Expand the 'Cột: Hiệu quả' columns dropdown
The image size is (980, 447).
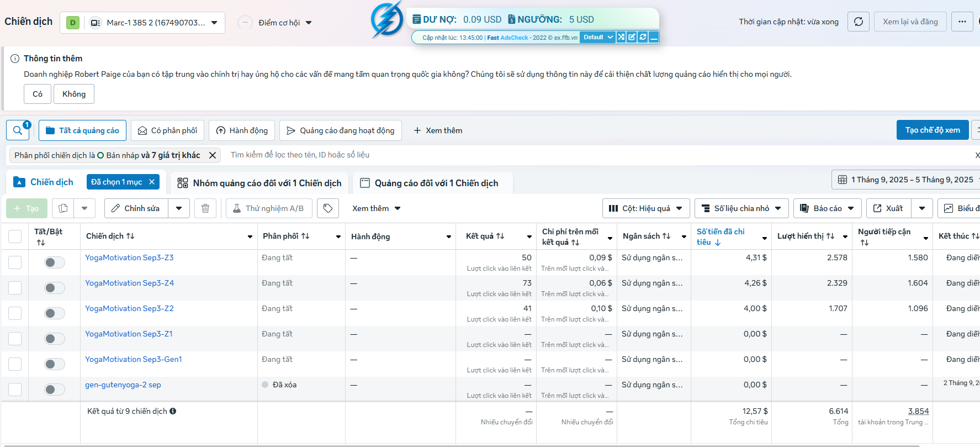click(646, 208)
